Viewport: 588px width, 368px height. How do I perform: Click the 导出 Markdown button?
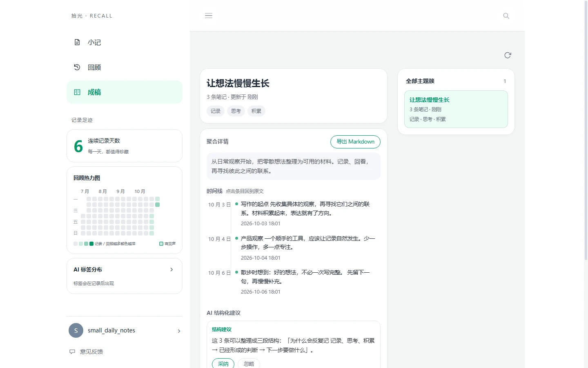pyautogui.click(x=355, y=142)
